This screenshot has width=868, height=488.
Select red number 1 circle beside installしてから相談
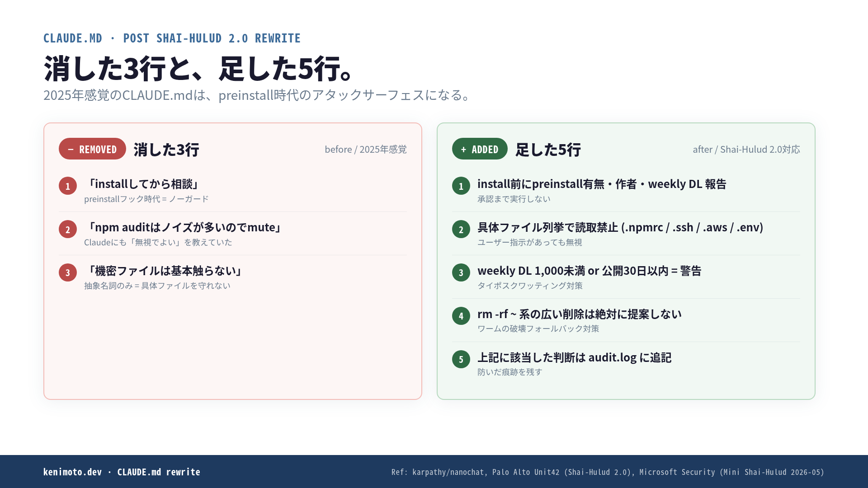pyautogui.click(x=68, y=186)
